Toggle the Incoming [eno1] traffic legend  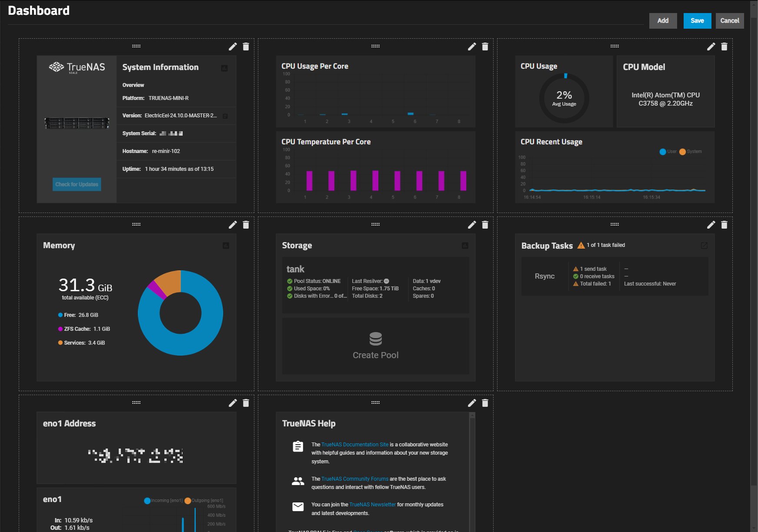147,500
